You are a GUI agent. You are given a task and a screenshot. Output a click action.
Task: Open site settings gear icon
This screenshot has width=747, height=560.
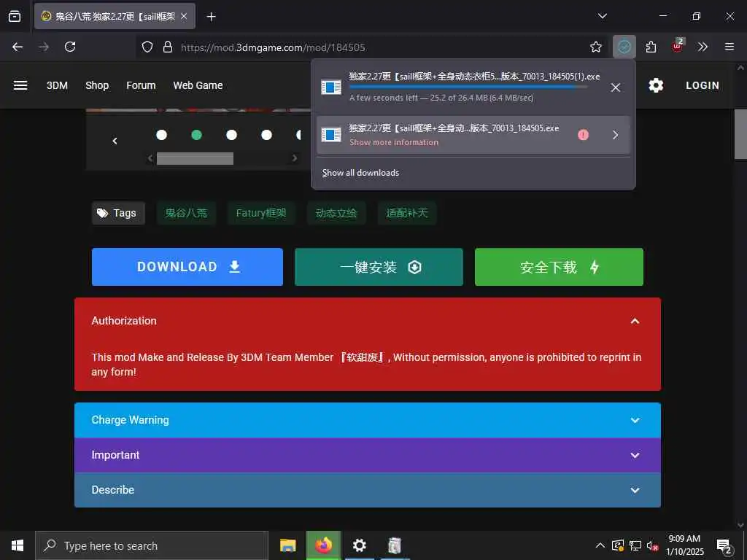(x=656, y=85)
